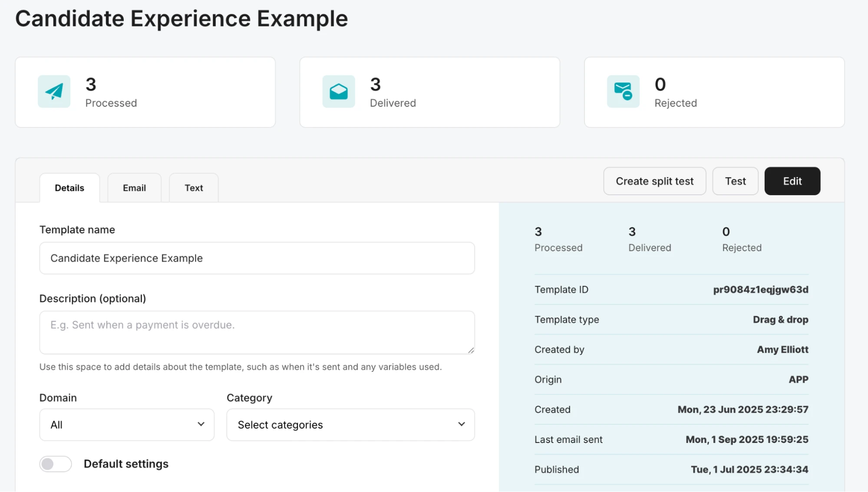Click the Create split test button
The width and height of the screenshot is (868, 492).
[x=654, y=181]
